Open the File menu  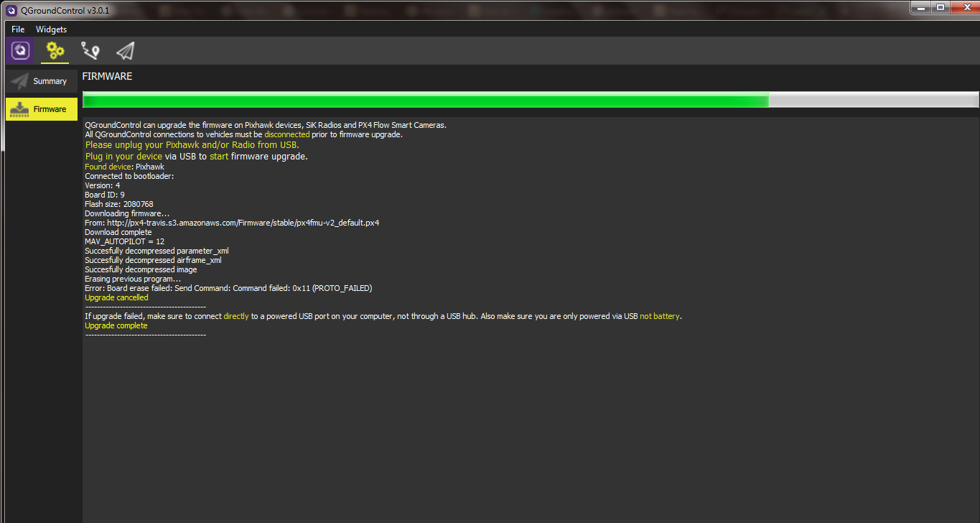pyautogui.click(x=18, y=29)
